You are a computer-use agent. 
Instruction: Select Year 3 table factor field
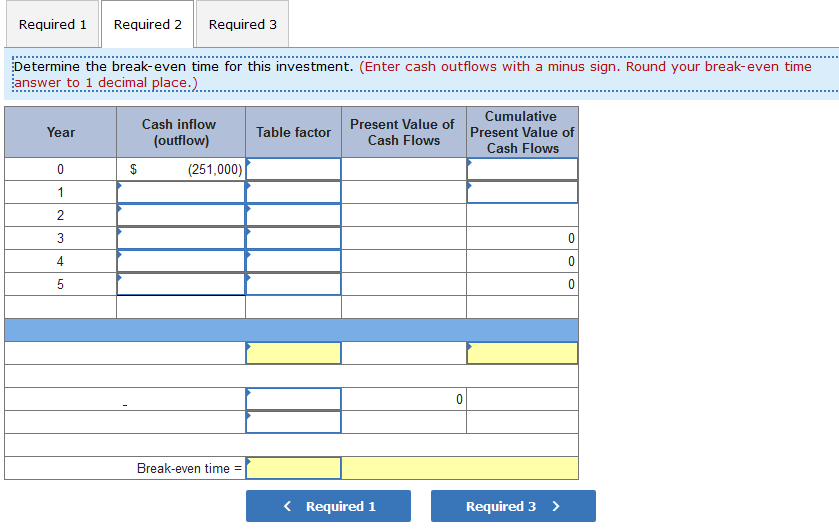pyautogui.click(x=293, y=238)
